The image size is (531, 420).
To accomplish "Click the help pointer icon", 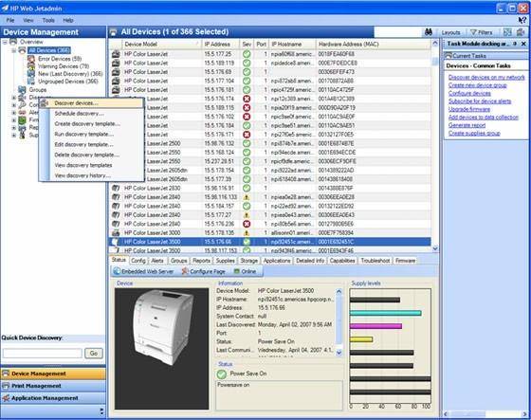I will click(x=522, y=20).
